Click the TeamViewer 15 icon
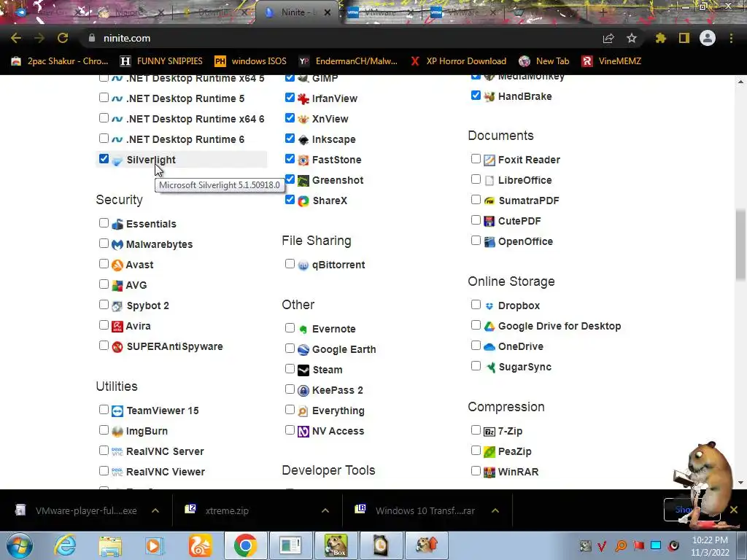The width and height of the screenshot is (747, 560). (x=117, y=411)
